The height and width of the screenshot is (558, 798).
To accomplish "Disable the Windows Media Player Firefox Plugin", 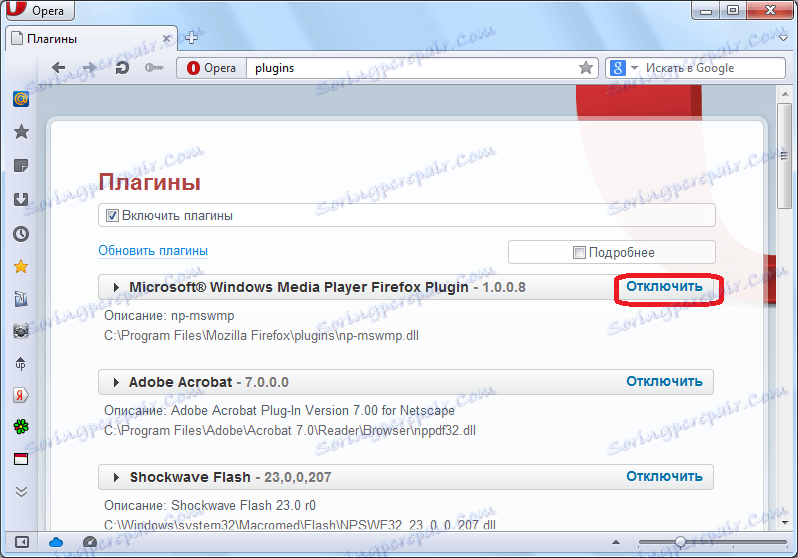I will 664,286.
